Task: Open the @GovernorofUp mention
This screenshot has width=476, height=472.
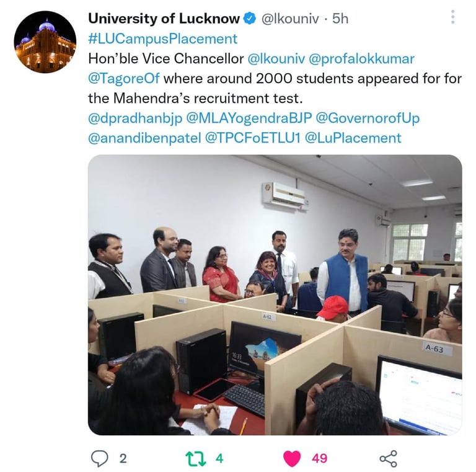Action: (368, 118)
